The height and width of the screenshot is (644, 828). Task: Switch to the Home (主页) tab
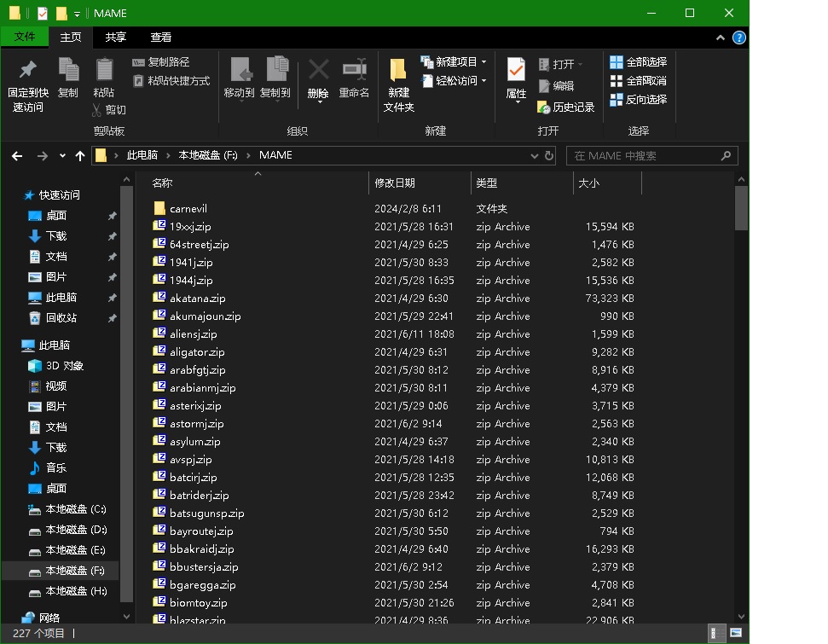70,37
